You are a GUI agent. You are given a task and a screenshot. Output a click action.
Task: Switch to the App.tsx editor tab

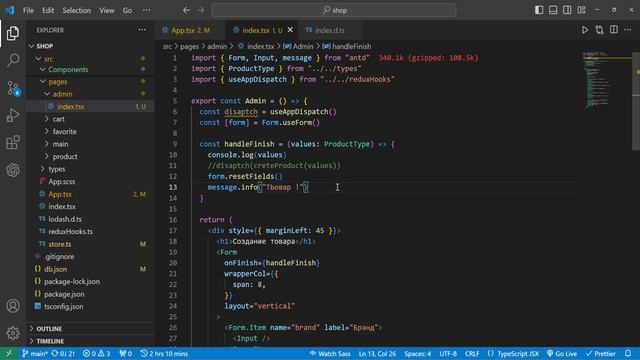click(x=190, y=30)
